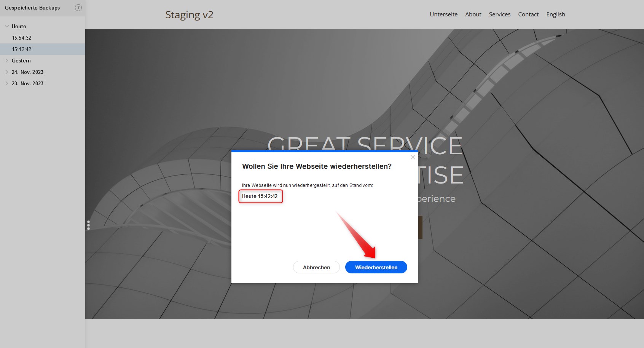Click the Wiederherstellen button

(x=376, y=267)
